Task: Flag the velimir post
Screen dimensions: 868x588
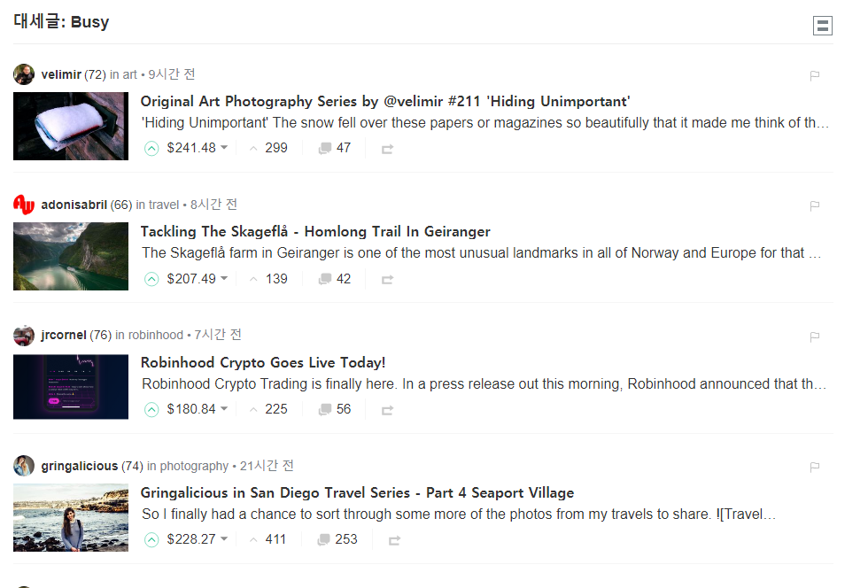Action: pyautogui.click(x=815, y=75)
